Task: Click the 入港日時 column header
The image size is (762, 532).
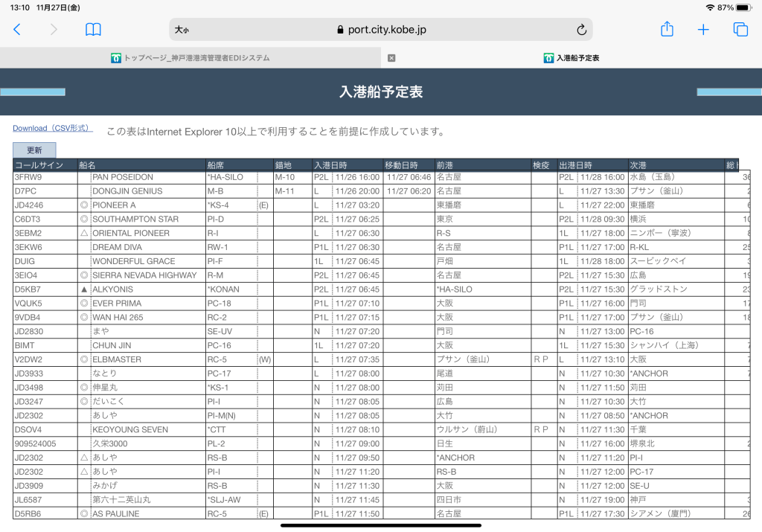Action: (x=330, y=165)
